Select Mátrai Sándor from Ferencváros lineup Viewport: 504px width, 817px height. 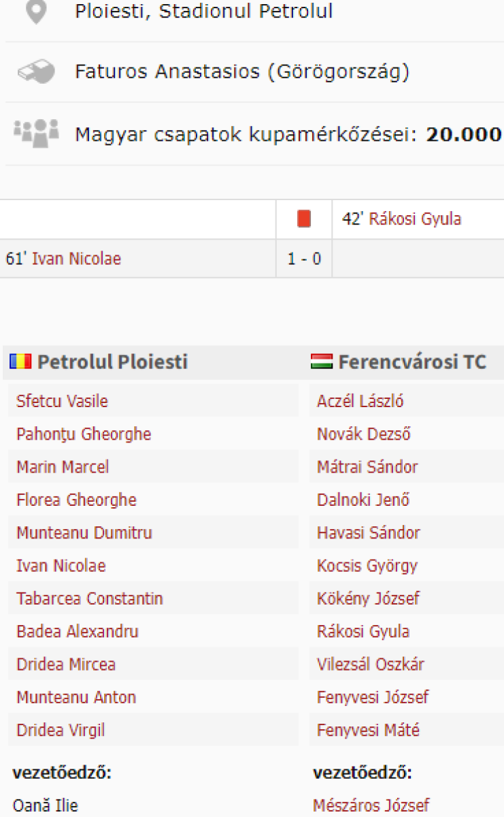click(367, 467)
